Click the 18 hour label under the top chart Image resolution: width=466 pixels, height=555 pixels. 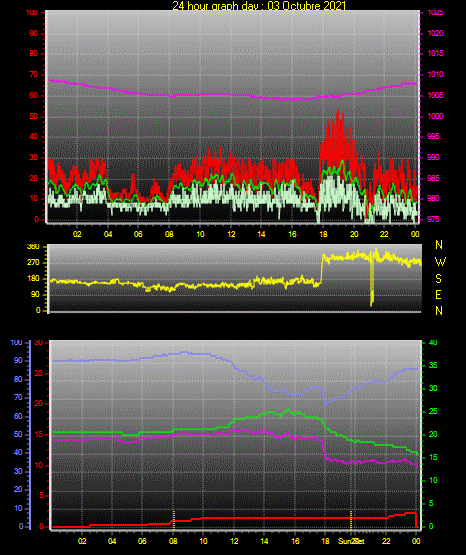click(323, 234)
